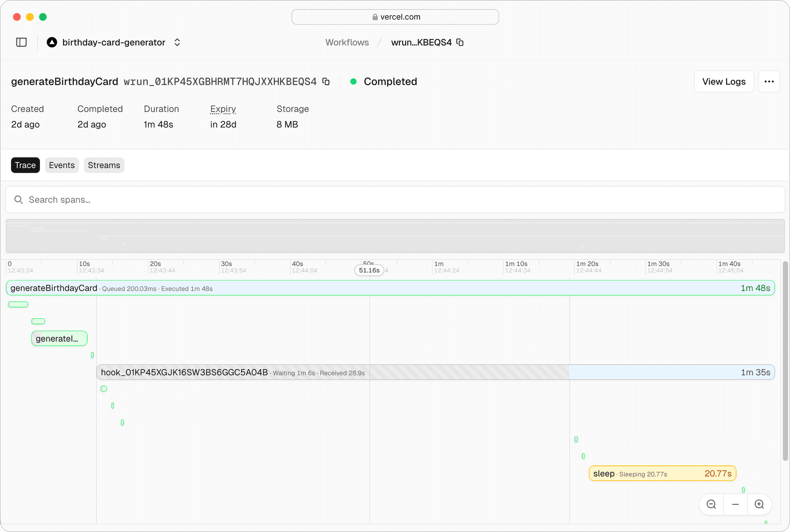Expand the generateI… span

click(59, 338)
